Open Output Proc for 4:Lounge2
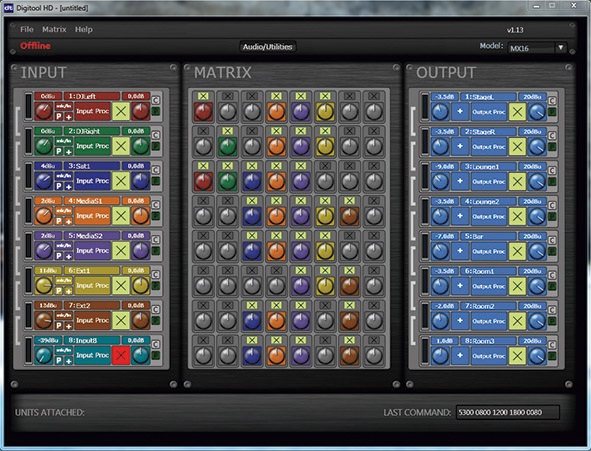591x451 pixels. [x=488, y=216]
